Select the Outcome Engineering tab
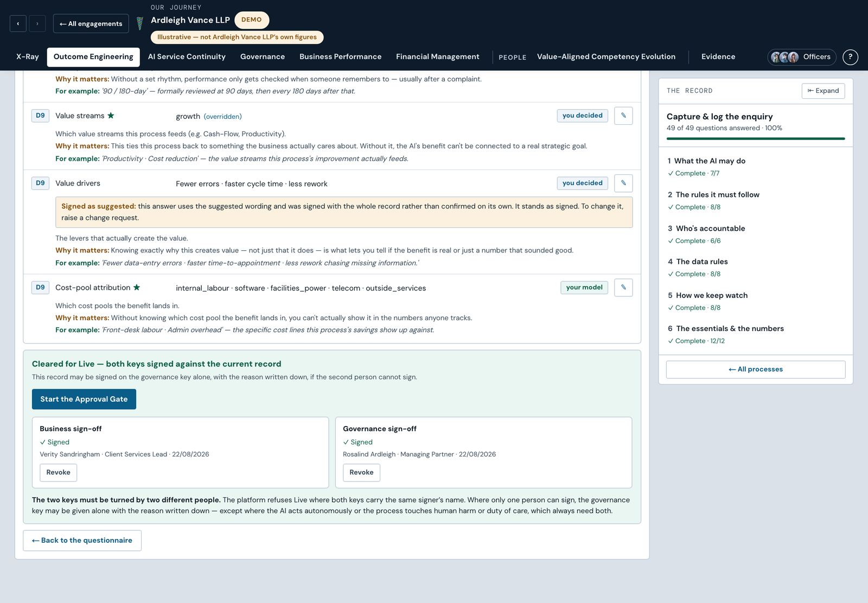868x603 pixels. 93,57
